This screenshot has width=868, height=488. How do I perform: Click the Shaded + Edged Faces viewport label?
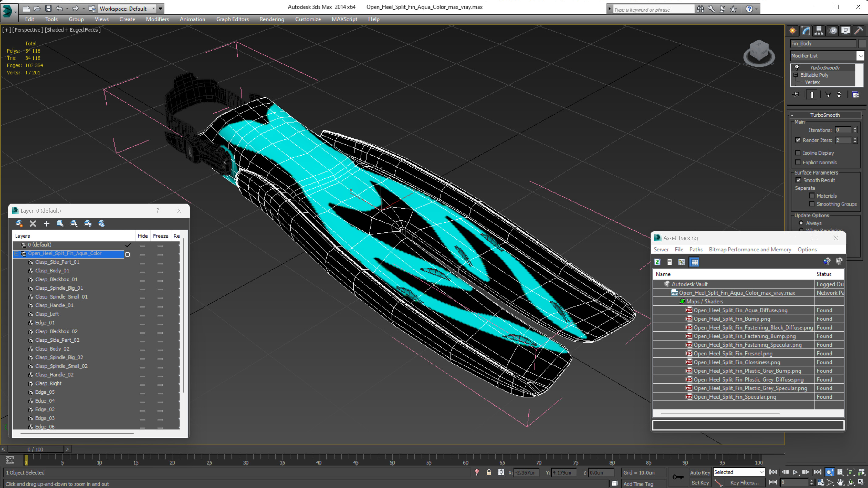click(72, 29)
